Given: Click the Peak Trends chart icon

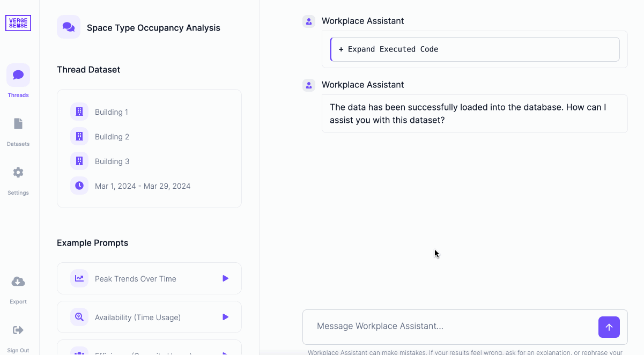Looking at the screenshot, I should 79,278.
